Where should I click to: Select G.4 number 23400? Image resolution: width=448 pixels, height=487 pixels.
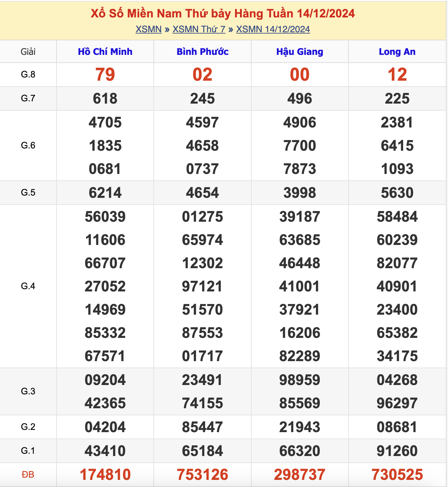tap(397, 309)
